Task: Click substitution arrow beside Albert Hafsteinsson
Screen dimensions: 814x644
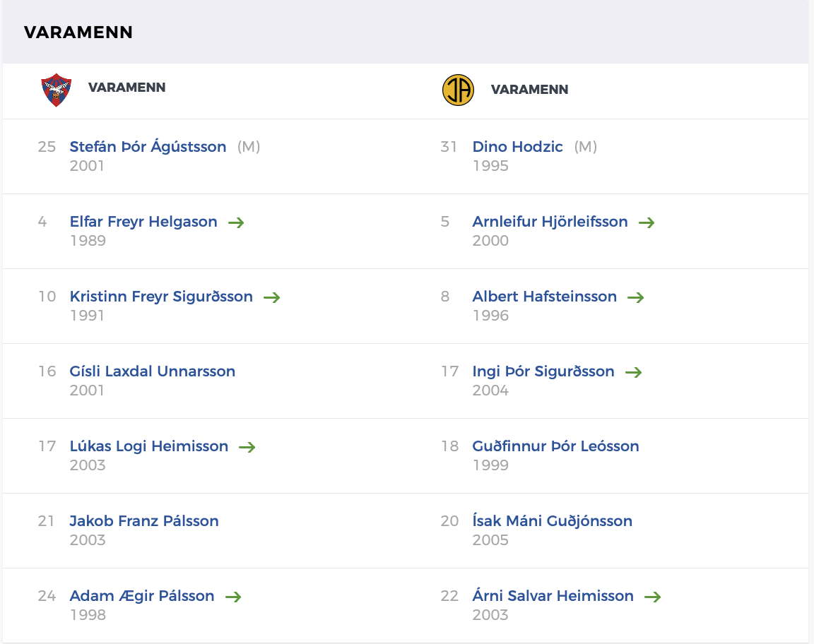Action: (636, 297)
